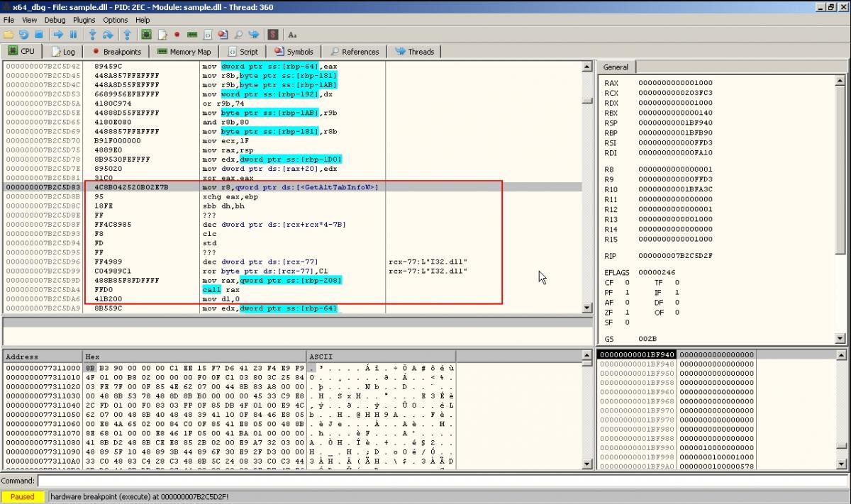This screenshot has height=504, width=851.
Task: Click the Step Into toolbar icon
Action: point(92,34)
